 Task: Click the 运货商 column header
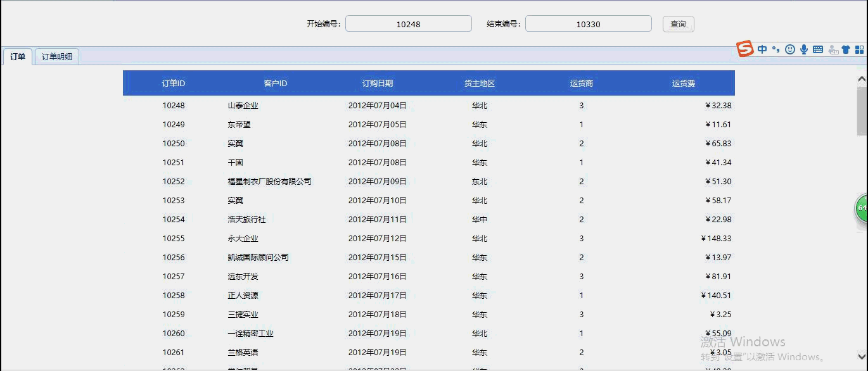[582, 83]
